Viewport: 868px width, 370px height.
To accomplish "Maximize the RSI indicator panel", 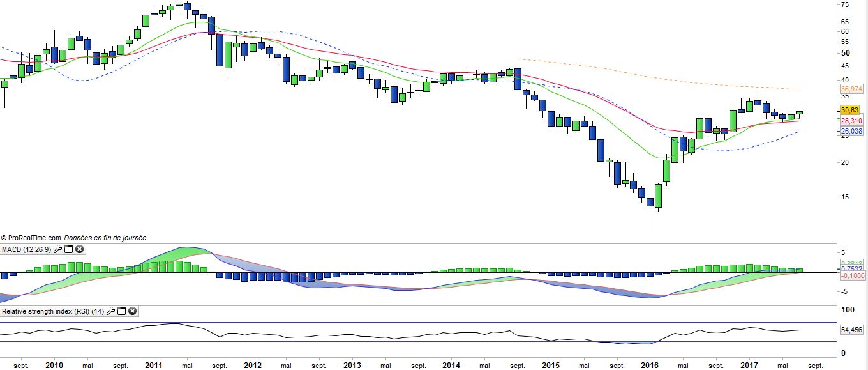I will point(121,312).
